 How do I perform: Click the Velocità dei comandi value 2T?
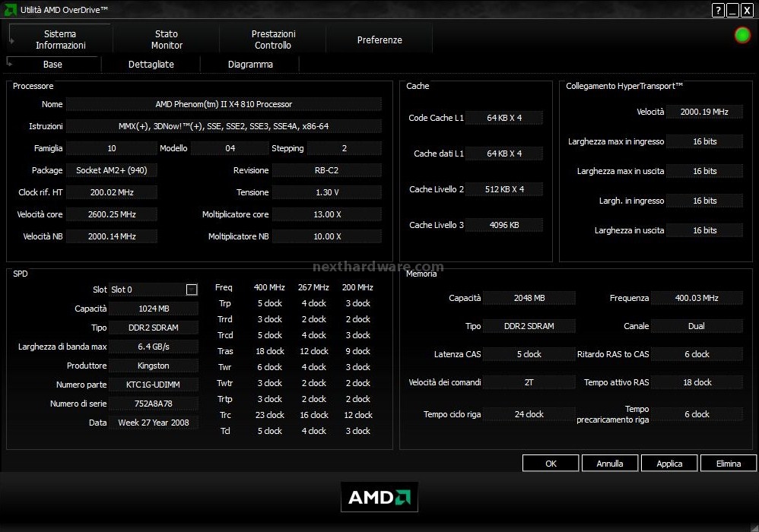529,382
